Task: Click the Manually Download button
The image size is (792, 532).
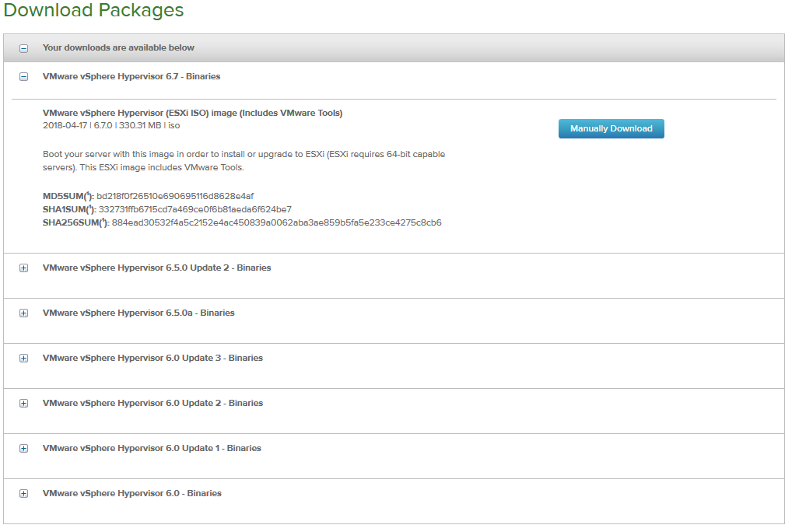Action: coord(611,128)
